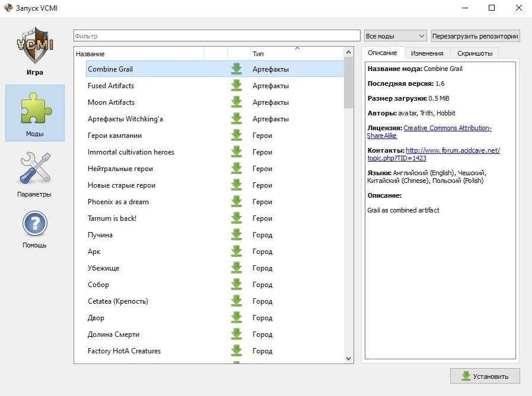The image size is (532, 396).
Task: Click download icon for Нейтральные герои
Action: pos(236,169)
